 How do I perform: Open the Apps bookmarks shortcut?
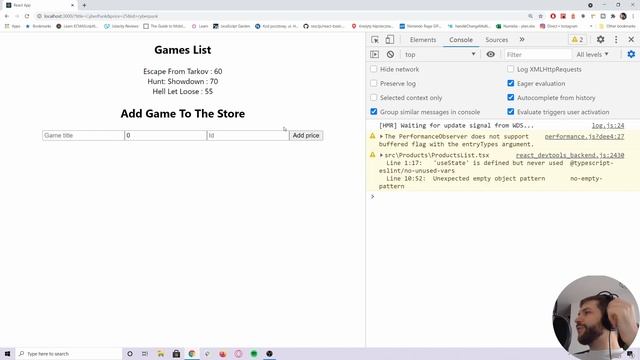click(x=12, y=26)
